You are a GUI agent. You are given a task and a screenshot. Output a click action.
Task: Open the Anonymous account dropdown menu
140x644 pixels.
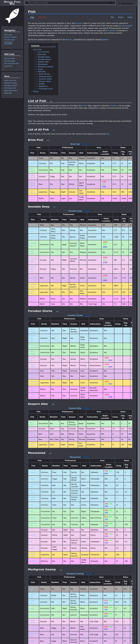click(127, 3)
